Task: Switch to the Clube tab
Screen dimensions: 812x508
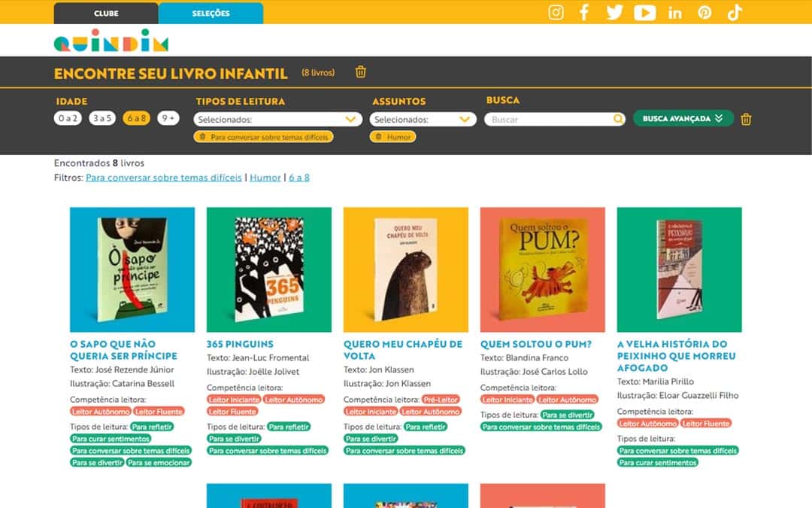Action: point(106,14)
